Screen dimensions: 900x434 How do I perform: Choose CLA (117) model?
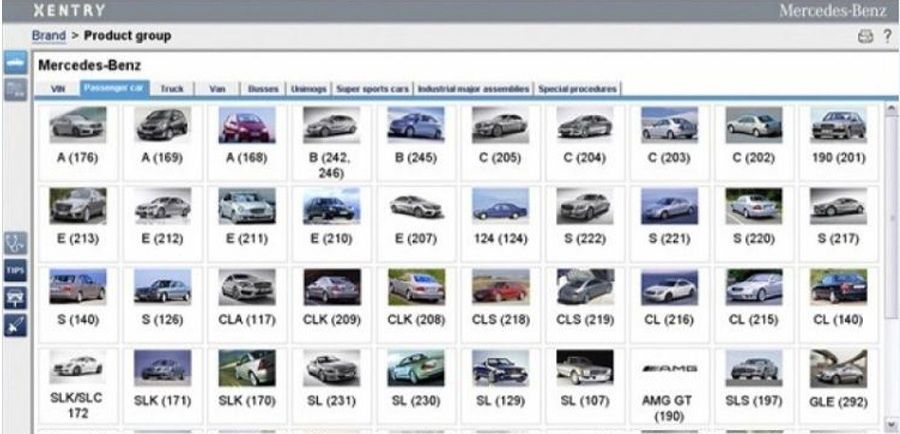pyautogui.click(x=247, y=305)
